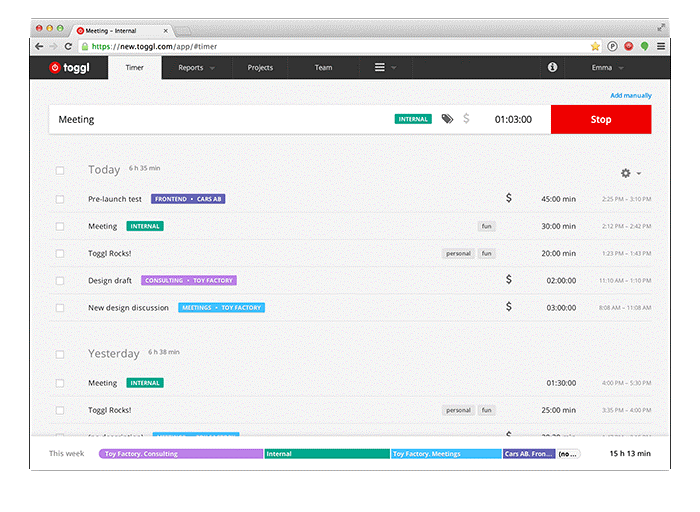
Task: Tick the Yesterday select-all checkbox
Action: click(x=60, y=354)
